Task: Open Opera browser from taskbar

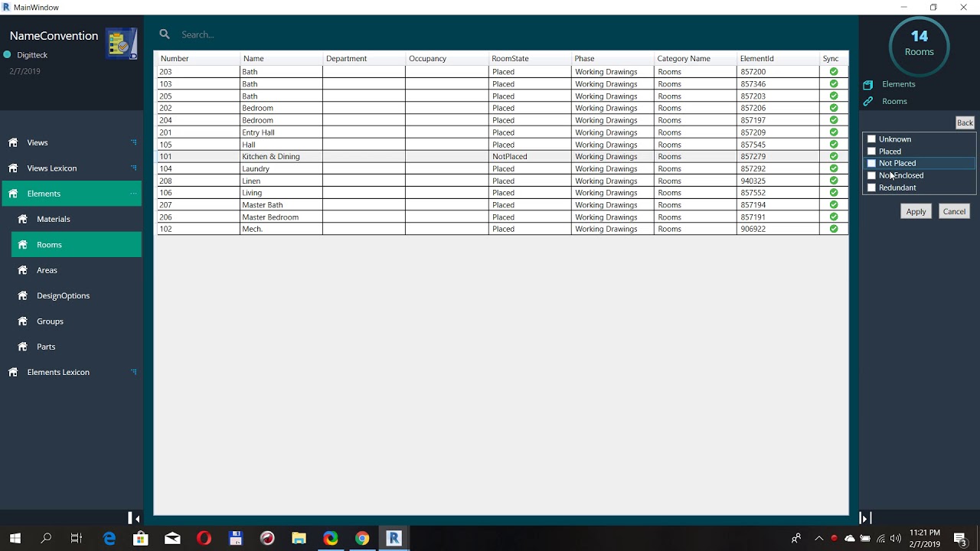Action: click(x=204, y=539)
